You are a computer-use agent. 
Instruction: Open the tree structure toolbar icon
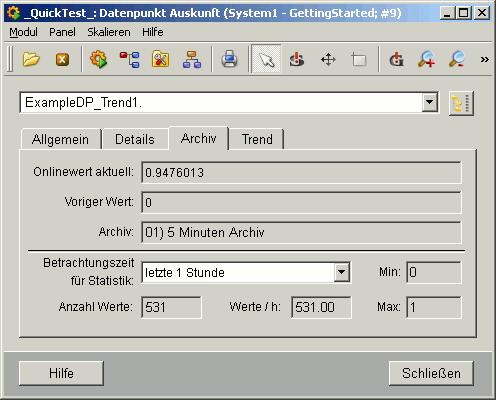click(129, 60)
